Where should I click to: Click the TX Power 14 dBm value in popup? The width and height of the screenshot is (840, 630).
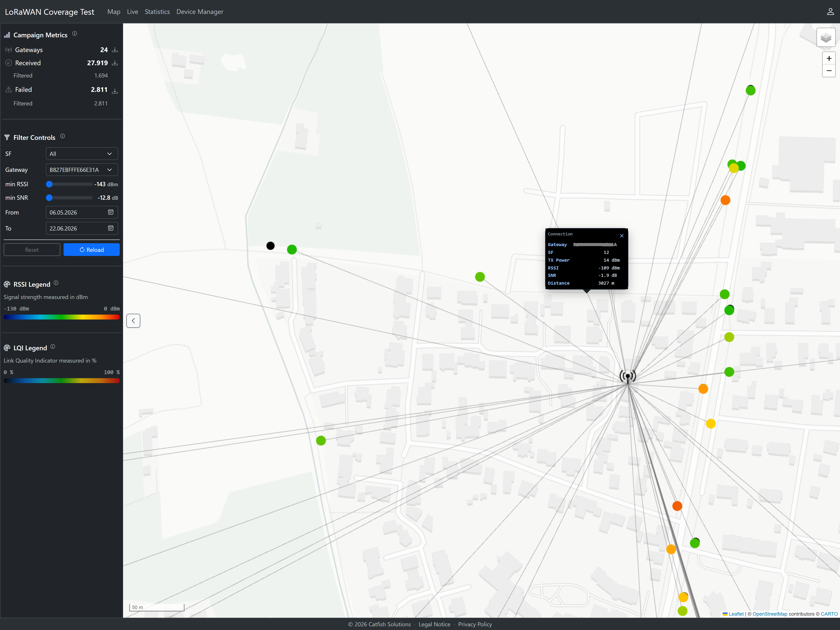coord(612,260)
